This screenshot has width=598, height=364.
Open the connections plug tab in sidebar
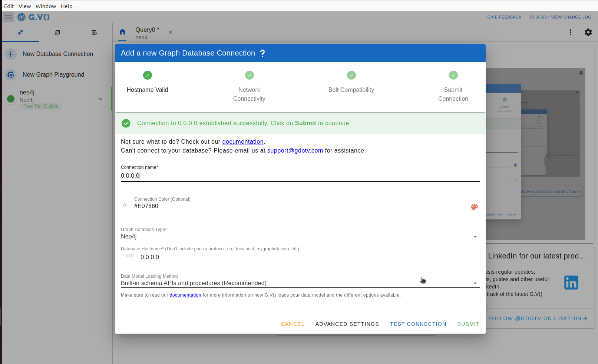pos(20,33)
